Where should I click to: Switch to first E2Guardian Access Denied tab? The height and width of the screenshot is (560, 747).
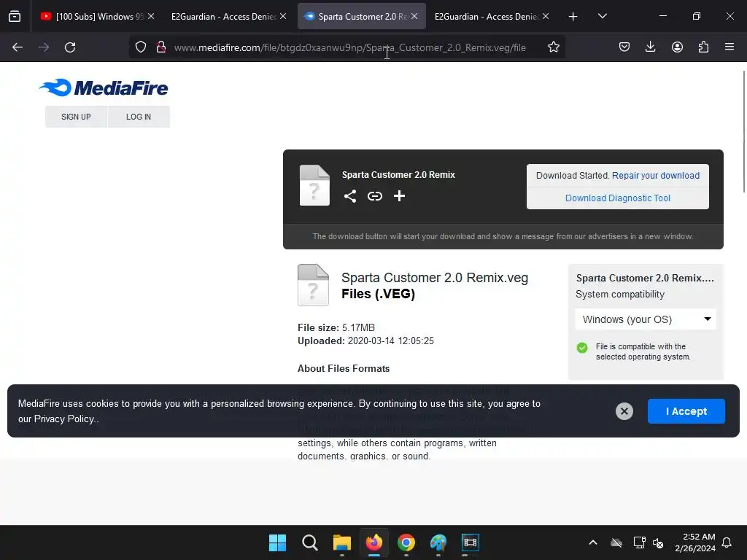[223, 16]
